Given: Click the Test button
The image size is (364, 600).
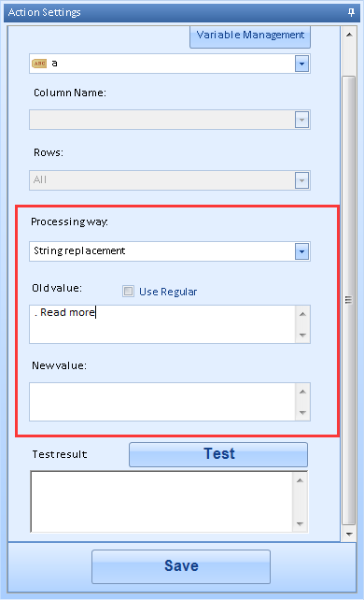Looking at the screenshot, I should pyautogui.click(x=218, y=454).
